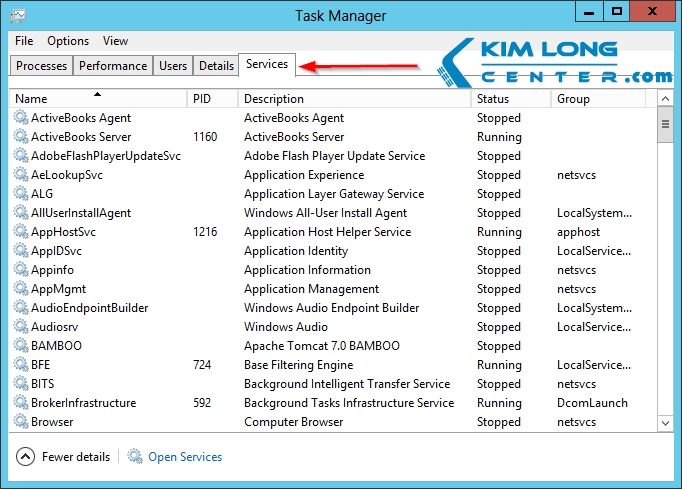Click the BrokerInfrastructure service icon
This screenshot has height=489, width=682.
(21, 403)
